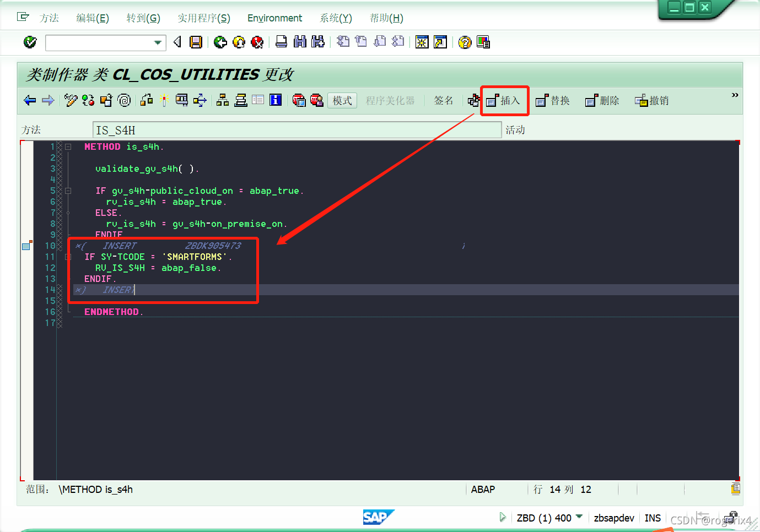Click the Other Object icon
Screen dimensions: 760x532
click(x=106, y=100)
